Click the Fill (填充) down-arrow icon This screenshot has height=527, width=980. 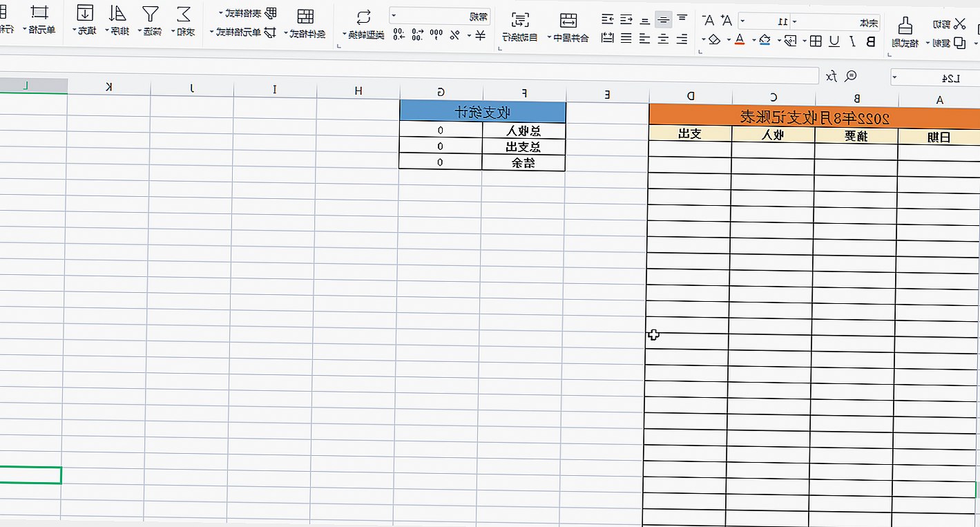pyautogui.click(x=85, y=14)
